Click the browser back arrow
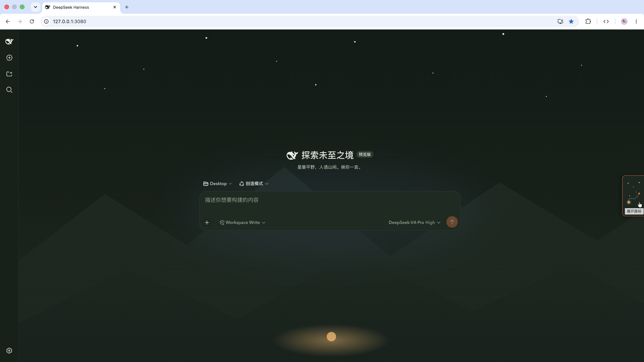The image size is (644, 362). click(x=8, y=21)
